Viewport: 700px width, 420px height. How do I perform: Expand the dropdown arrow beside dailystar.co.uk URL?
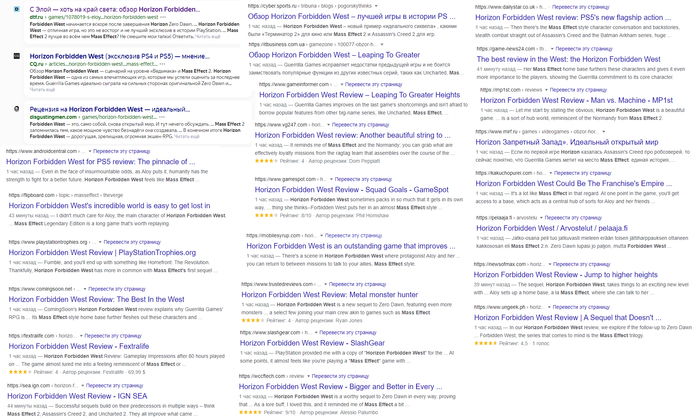point(548,7)
